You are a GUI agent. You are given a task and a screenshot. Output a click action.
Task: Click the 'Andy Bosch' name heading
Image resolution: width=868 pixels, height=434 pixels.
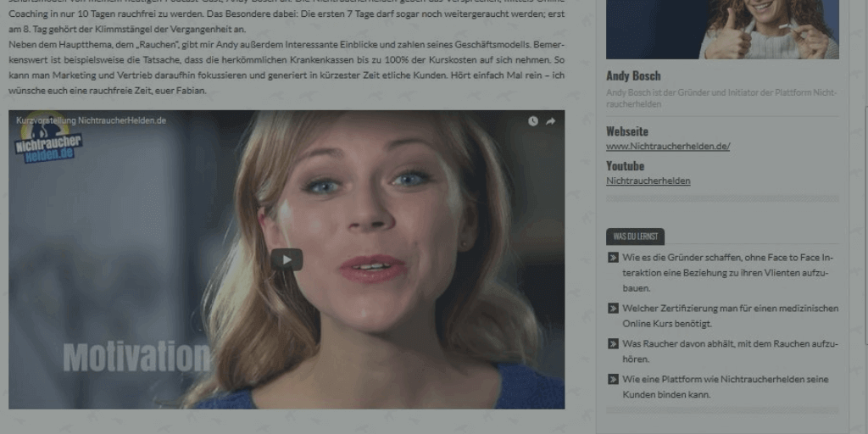point(633,75)
